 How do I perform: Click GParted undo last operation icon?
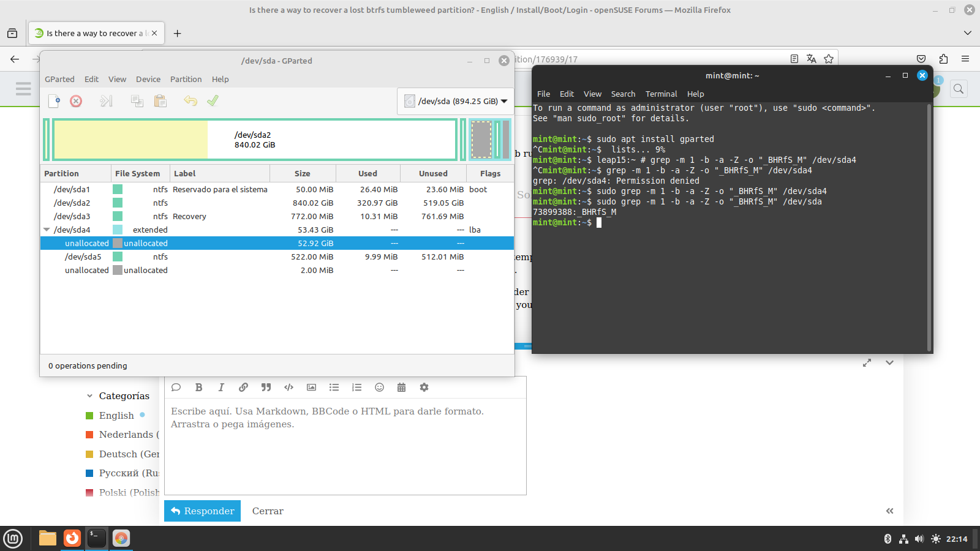[190, 101]
